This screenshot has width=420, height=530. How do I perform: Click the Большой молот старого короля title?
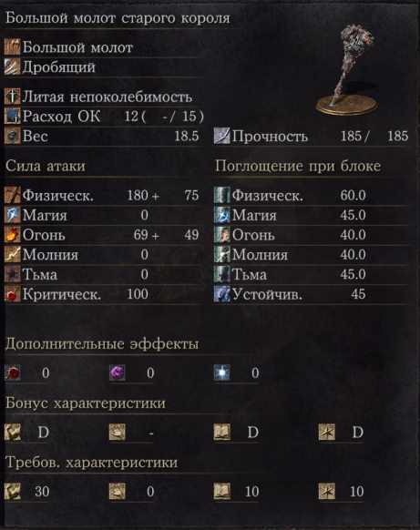(x=118, y=18)
